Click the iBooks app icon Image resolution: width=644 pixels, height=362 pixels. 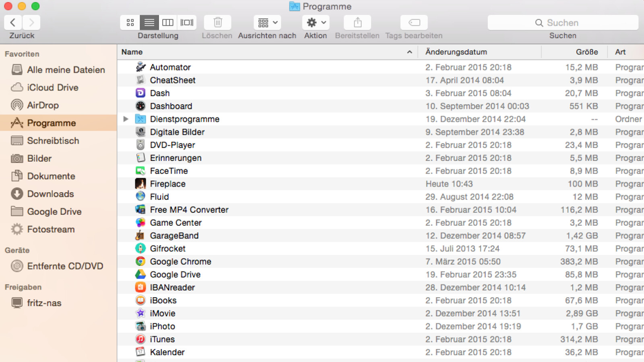(140, 300)
